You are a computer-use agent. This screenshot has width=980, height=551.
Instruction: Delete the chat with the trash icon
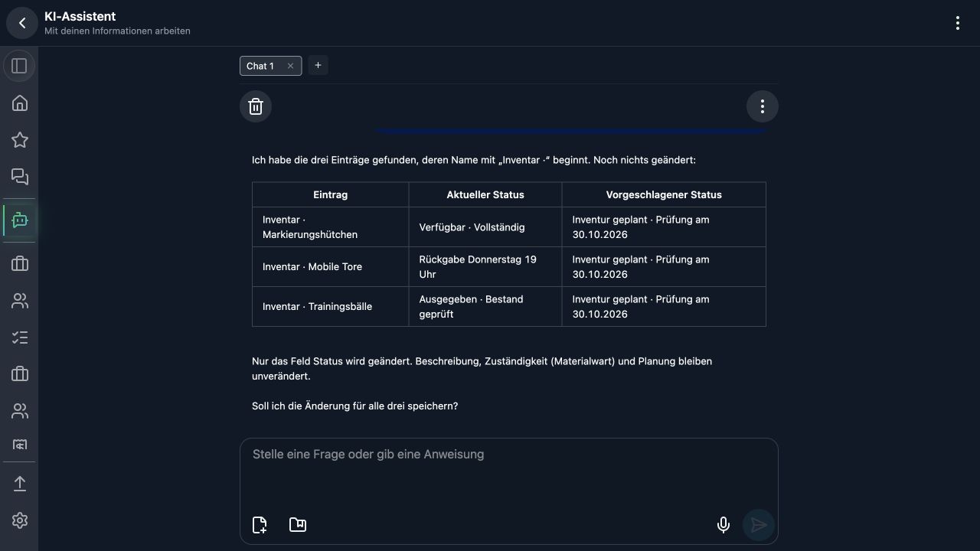coord(256,106)
